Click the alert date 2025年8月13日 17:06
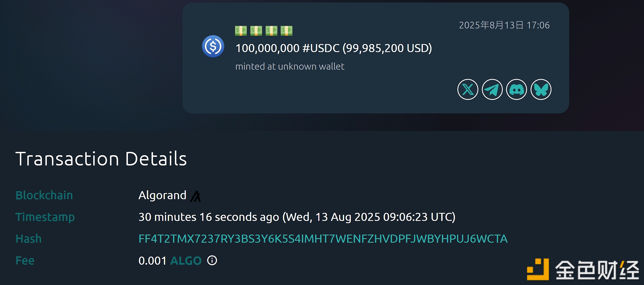The width and height of the screenshot is (644, 285). [504, 25]
